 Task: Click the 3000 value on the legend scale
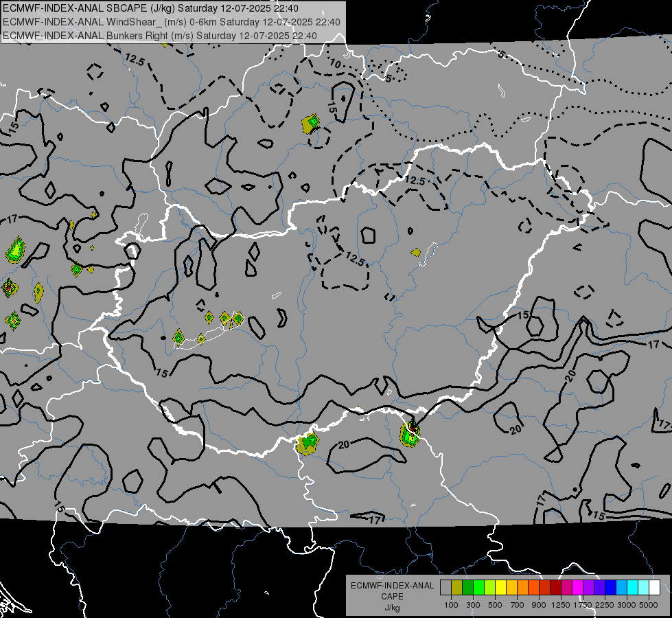627,605
